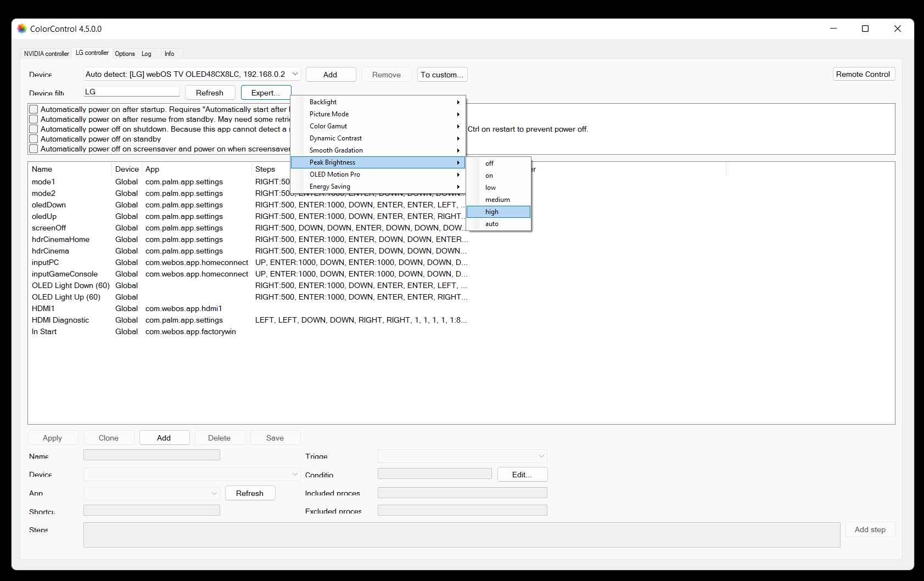Open the Color Gamut submenu

(378, 126)
